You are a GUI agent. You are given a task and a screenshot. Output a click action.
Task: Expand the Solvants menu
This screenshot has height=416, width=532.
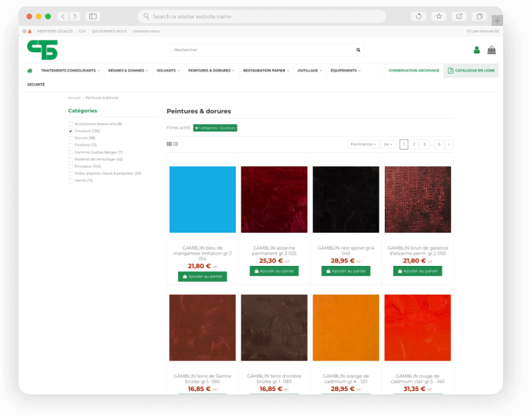coord(168,71)
